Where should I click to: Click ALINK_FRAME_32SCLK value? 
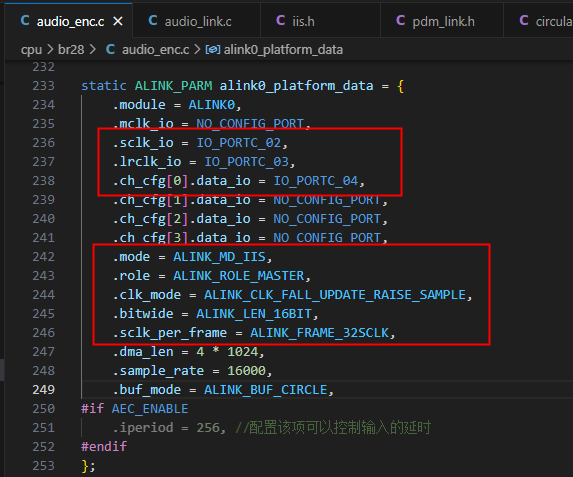319,333
